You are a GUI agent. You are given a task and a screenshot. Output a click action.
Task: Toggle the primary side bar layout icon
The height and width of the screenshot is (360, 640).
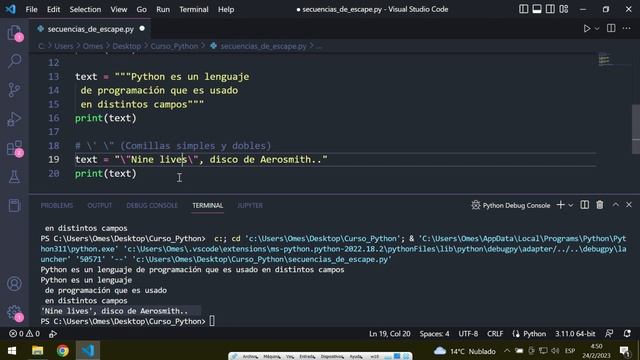(523, 9)
